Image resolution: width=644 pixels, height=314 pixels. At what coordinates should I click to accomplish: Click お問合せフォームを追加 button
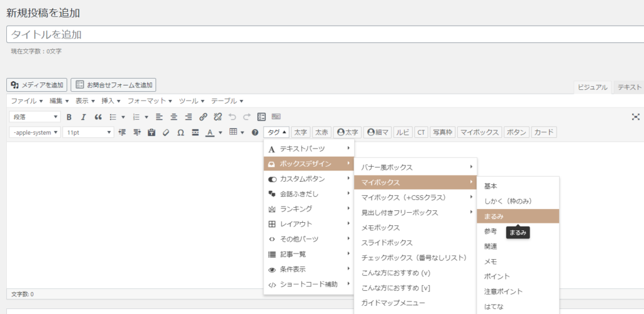tap(113, 85)
